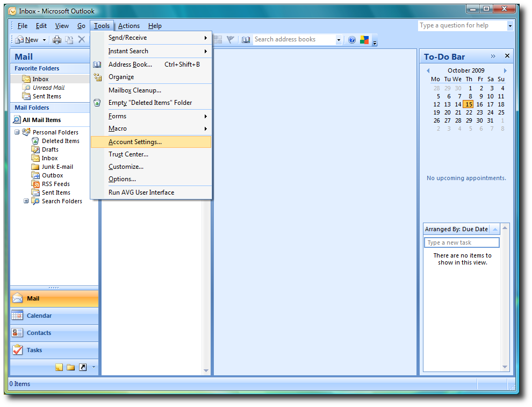The width and height of the screenshot is (532, 407).
Task: Click the New mail button
Action: pyautogui.click(x=27, y=40)
